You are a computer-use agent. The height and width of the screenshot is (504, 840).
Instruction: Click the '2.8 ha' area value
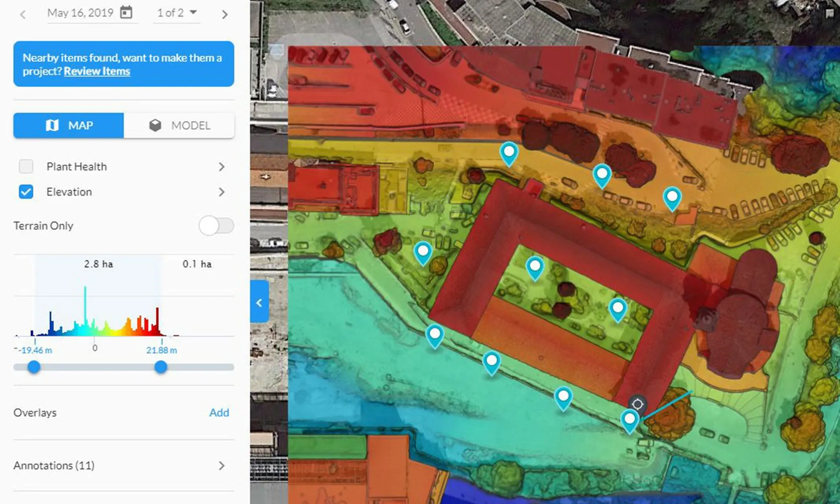98,264
